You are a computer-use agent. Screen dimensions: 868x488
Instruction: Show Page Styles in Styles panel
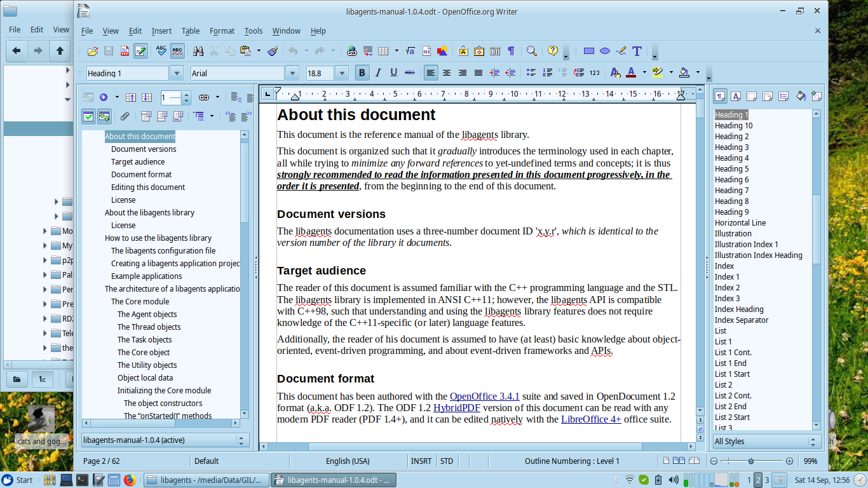pos(768,97)
